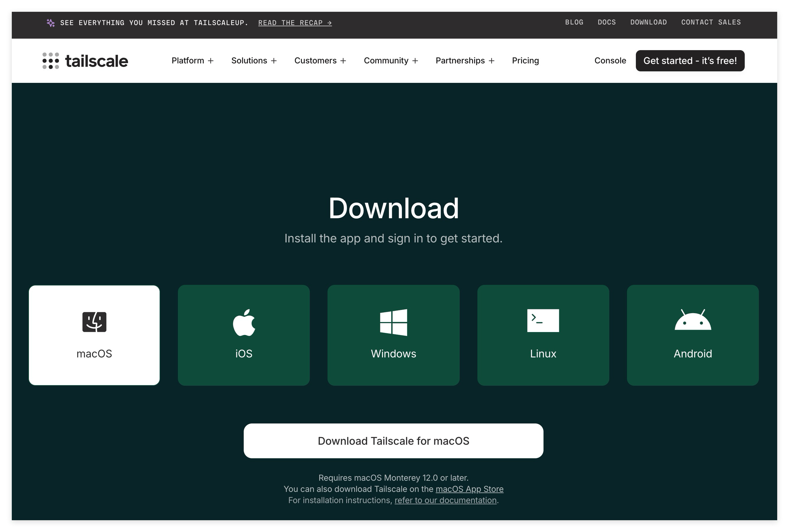This screenshot has width=789, height=532.
Task: Open the Blog link in top bar
Action: [x=574, y=22]
